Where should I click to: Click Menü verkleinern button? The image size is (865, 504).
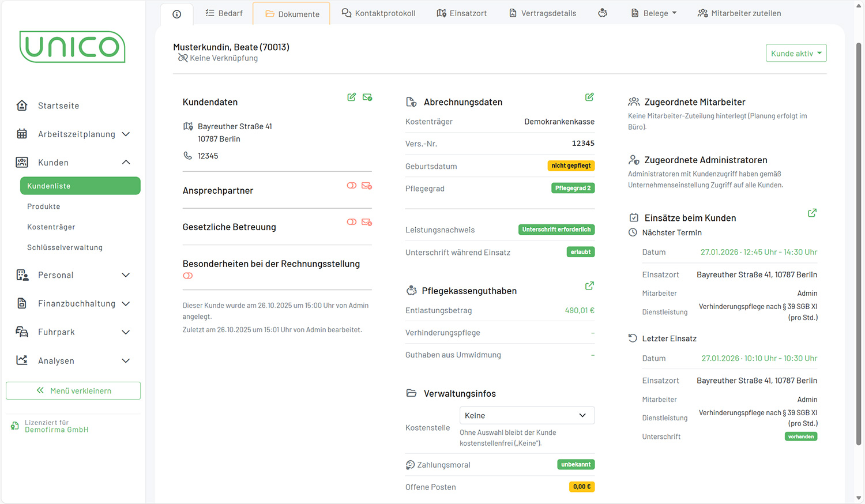pos(73,391)
